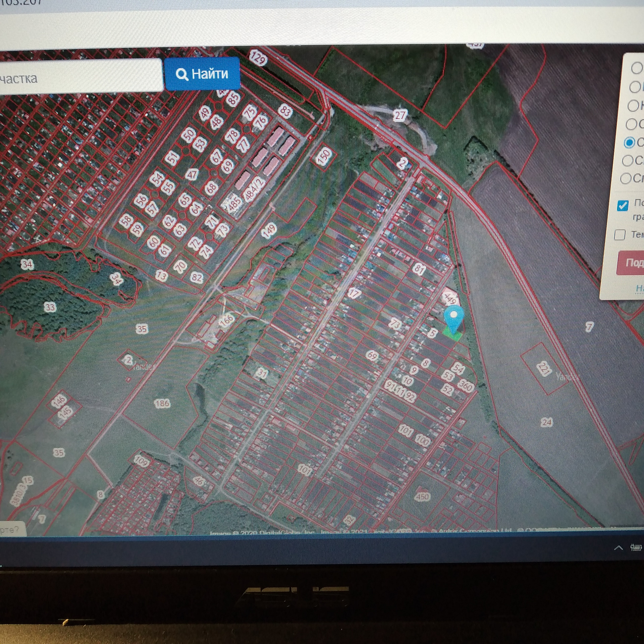Screen dimensions: 644x644
Task: Click parcel label 129 on the road
Action: click(258, 58)
